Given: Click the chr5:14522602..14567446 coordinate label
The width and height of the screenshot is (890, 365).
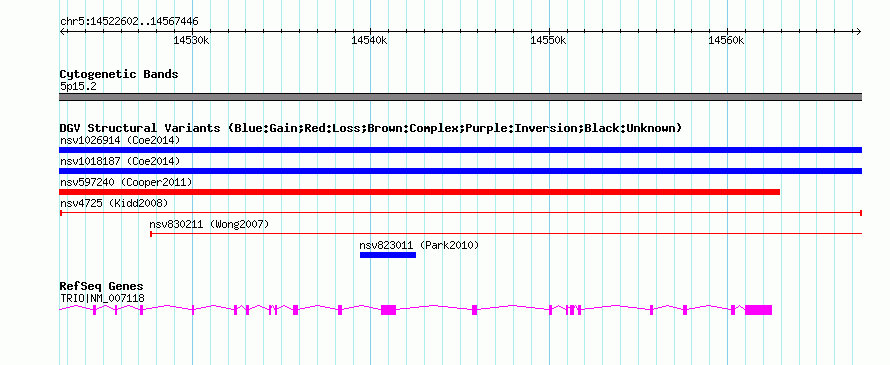Looking at the screenshot, I should 129,22.
